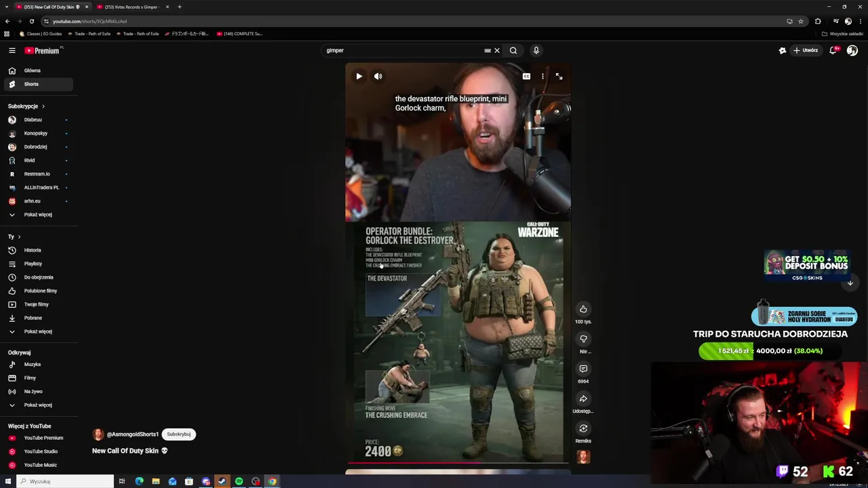
Task: Share the short via Udostępnij
Action: pyautogui.click(x=583, y=399)
